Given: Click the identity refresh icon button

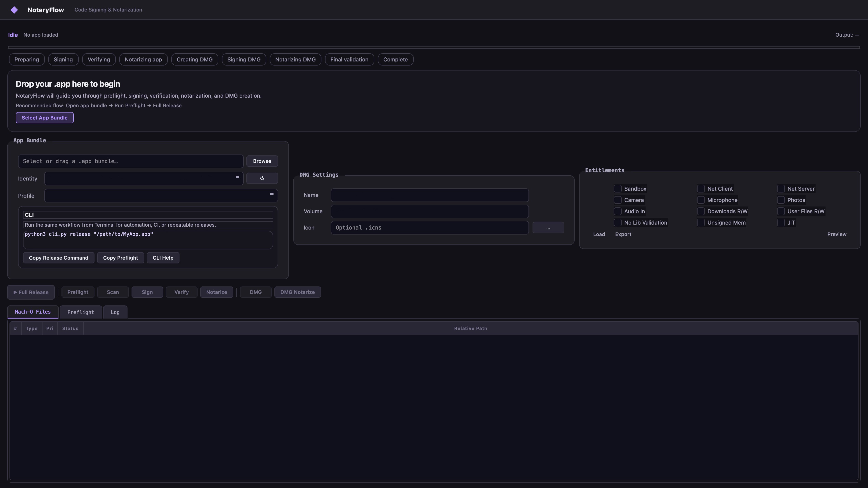Looking at the screenshot, I should (x=262, y=178).
